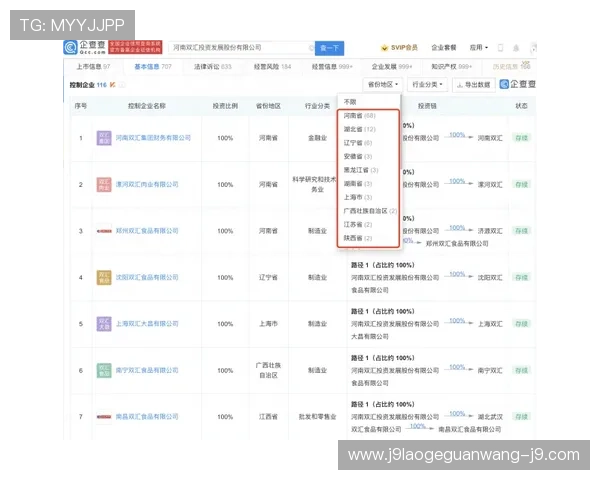Switch to the 基本信息 tab
This screenshot has height=480, width=600.
153,67
